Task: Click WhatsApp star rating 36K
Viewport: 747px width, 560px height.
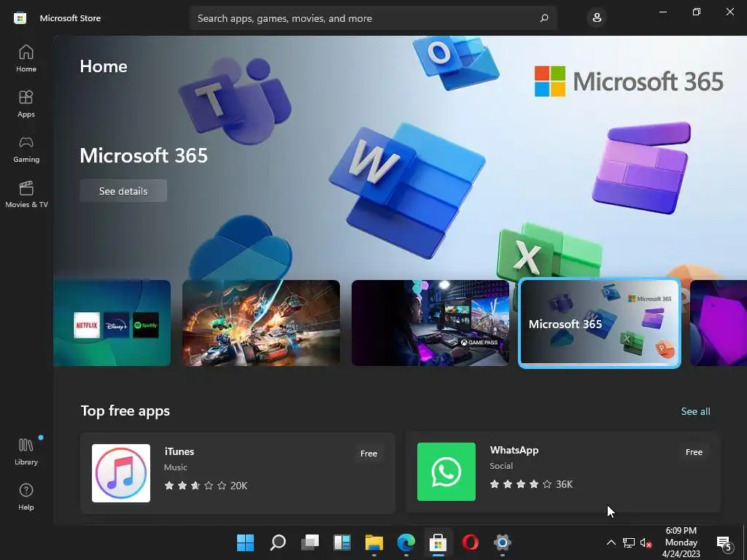Action: (531, 484)
